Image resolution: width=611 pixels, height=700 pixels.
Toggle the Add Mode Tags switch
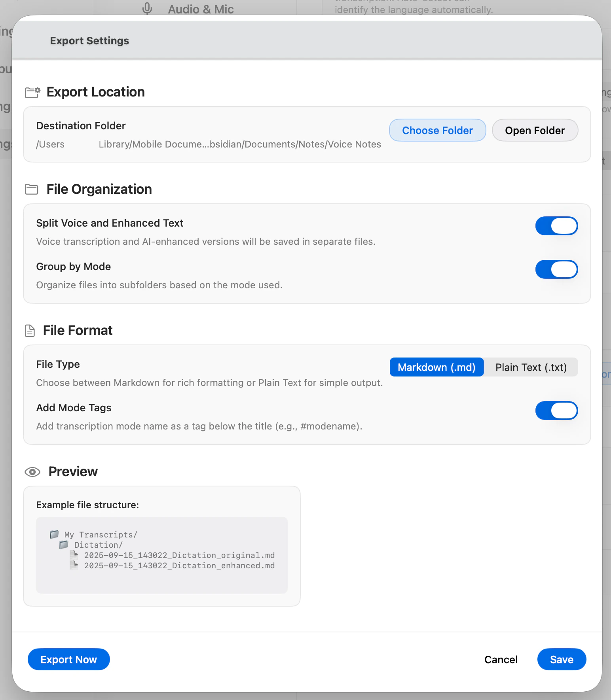point(556,411)
